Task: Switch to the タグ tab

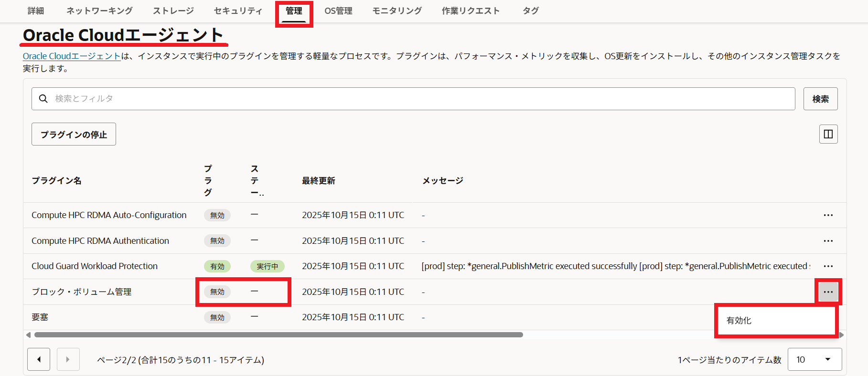Action: (x=531, y=11)
